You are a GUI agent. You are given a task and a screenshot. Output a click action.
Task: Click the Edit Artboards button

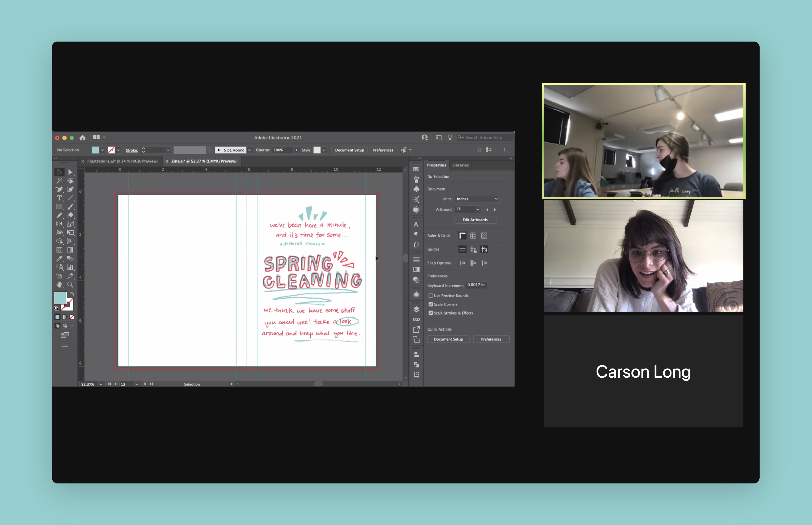[475, 220]
